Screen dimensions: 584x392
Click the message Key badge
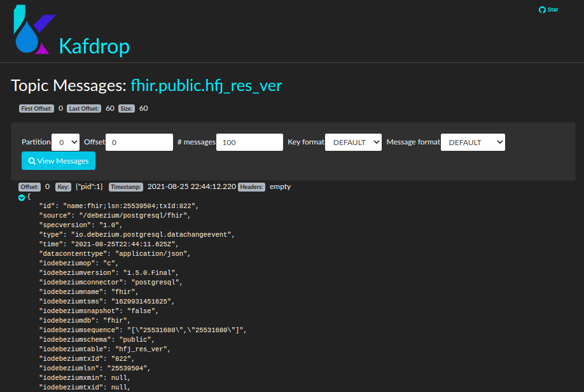point(64,187)
